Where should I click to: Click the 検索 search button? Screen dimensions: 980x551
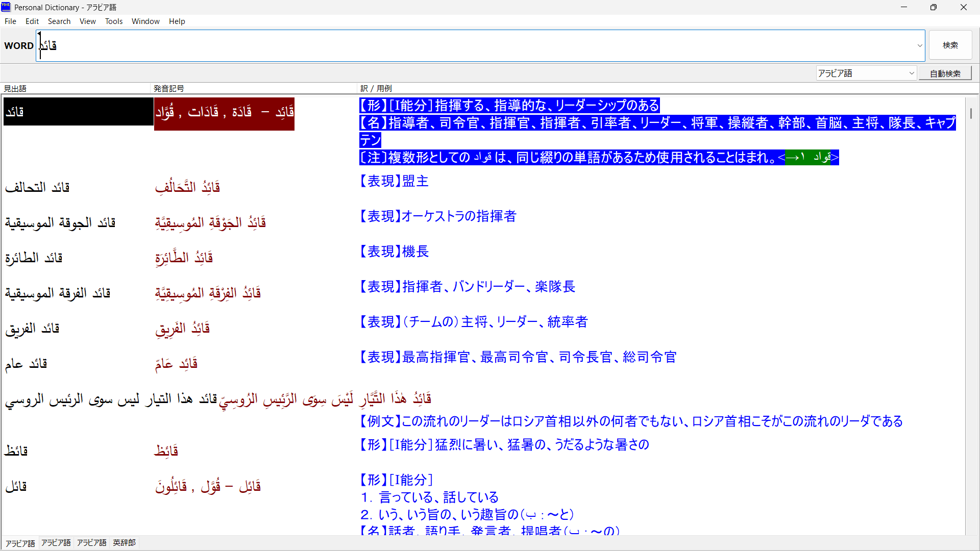click(950, 45)
